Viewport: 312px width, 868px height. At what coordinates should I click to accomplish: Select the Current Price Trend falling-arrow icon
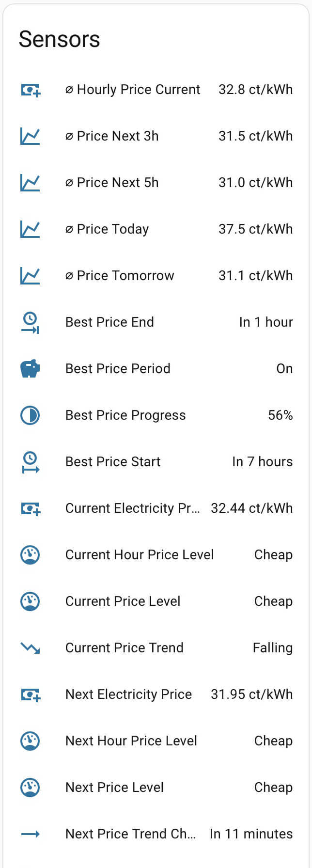coord(30,648)
